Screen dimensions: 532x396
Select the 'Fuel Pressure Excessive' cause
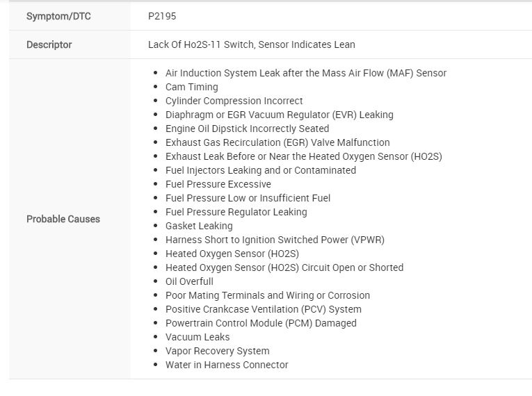218,184
